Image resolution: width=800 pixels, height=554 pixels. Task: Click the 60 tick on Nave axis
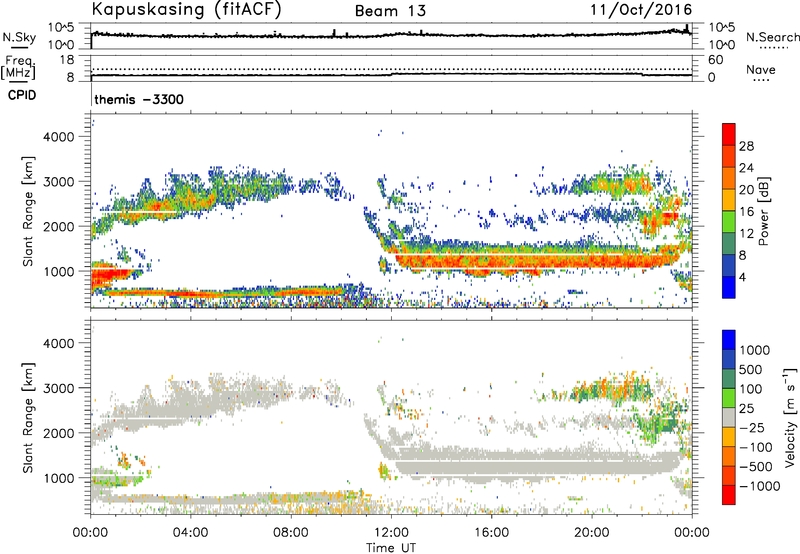(715, 60)
